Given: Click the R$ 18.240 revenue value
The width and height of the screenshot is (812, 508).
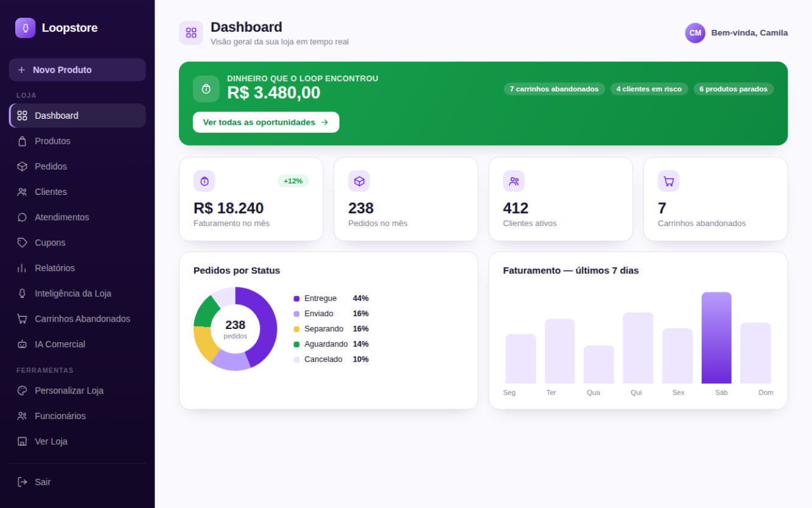Looking at the screenshot, I should [x=228, y=208].
